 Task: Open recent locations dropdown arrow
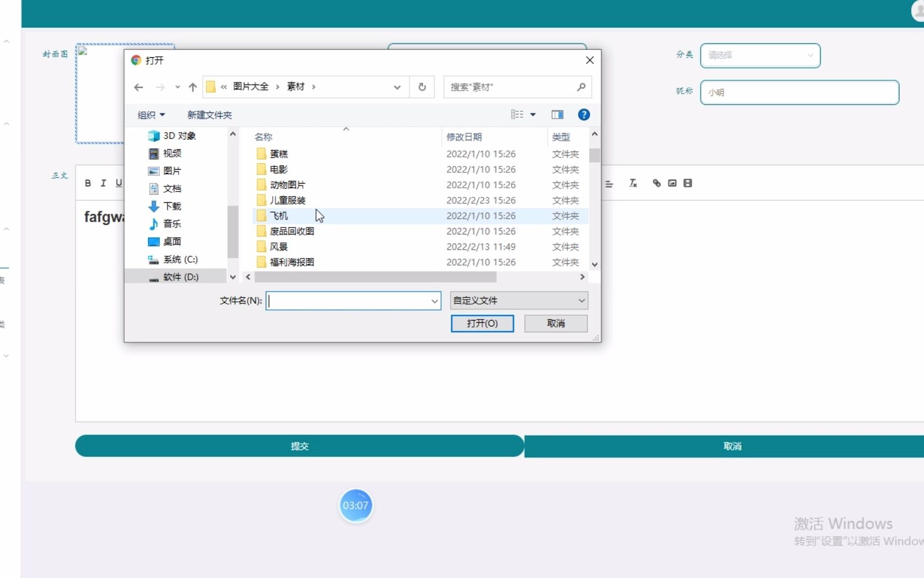[x=178, y=87]
